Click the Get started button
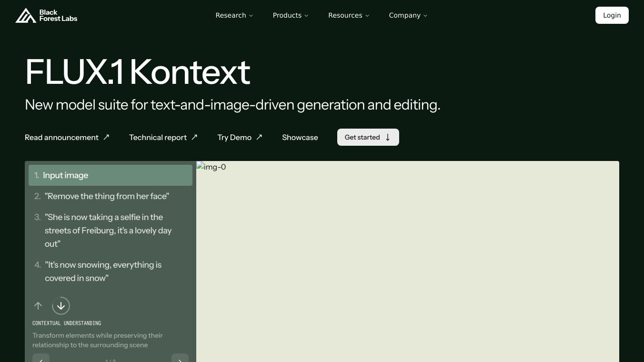The width and height of the screenshot is (644, 362). coord(368,137)
